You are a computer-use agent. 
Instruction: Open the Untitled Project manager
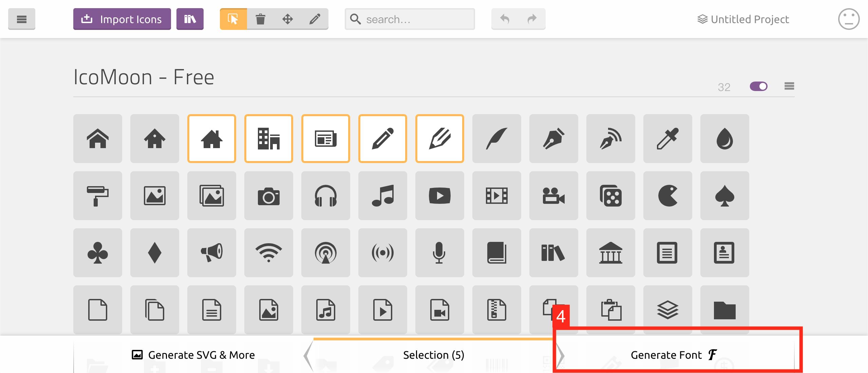743,19
